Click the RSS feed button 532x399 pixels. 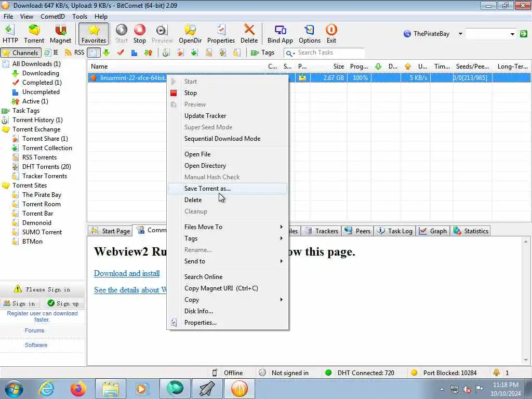[74, 52]
